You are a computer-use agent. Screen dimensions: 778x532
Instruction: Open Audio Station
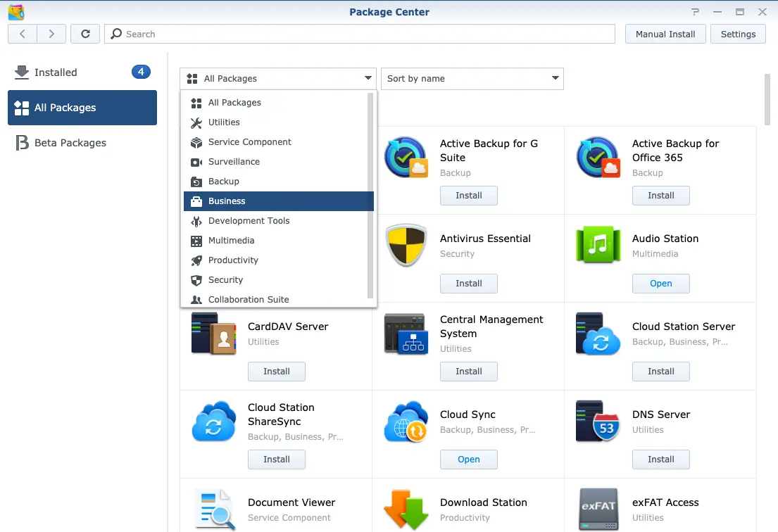pos(661,283)
